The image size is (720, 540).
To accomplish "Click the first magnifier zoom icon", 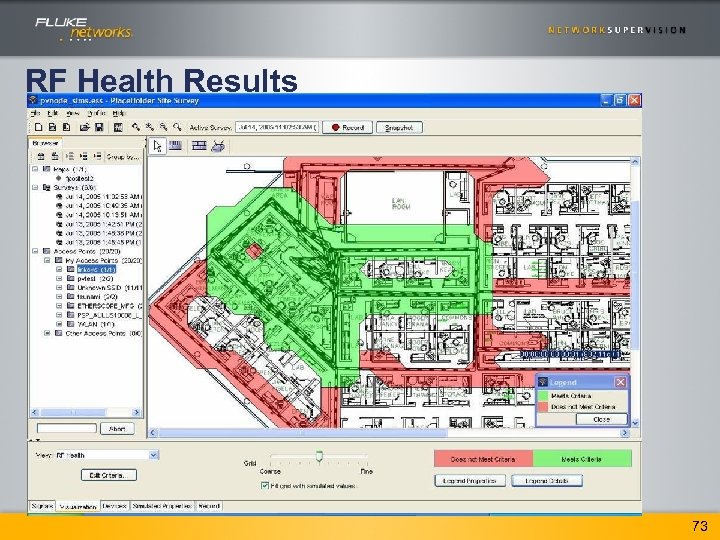I will coord(136,127).
